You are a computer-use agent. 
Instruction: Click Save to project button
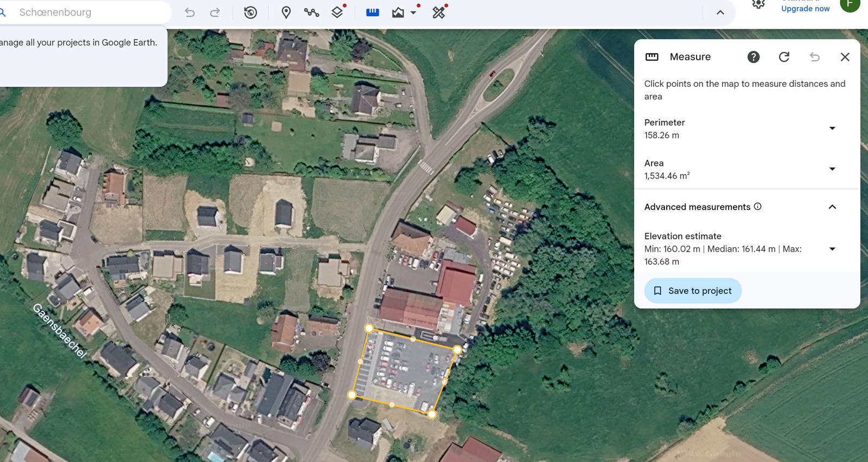click(x=693, y=291)
